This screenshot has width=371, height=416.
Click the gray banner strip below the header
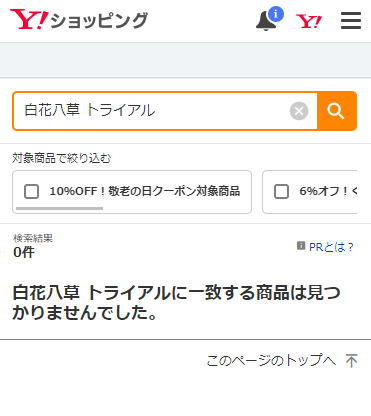tap(185, 60)
